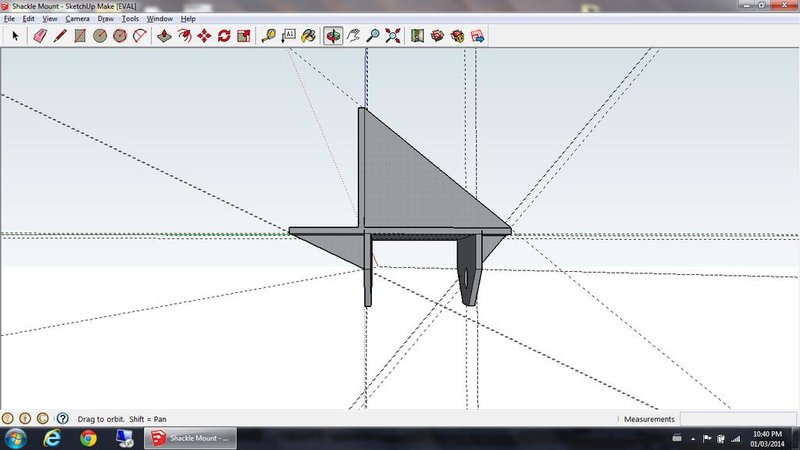This screenshot has width=800, height=450.
Task: Launch Google Chrome from the taskbar
Action: [88, 438]
